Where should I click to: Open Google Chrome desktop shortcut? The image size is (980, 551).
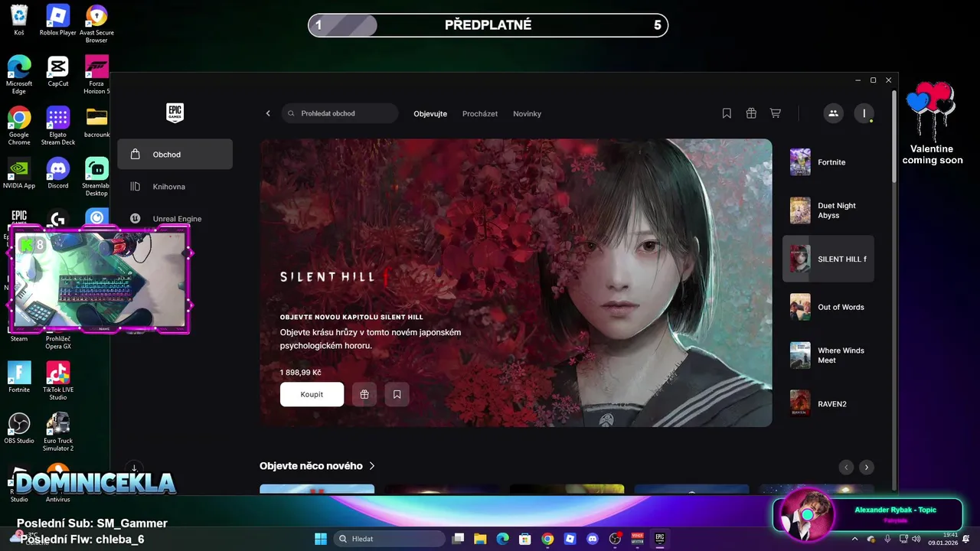[19, 126]
